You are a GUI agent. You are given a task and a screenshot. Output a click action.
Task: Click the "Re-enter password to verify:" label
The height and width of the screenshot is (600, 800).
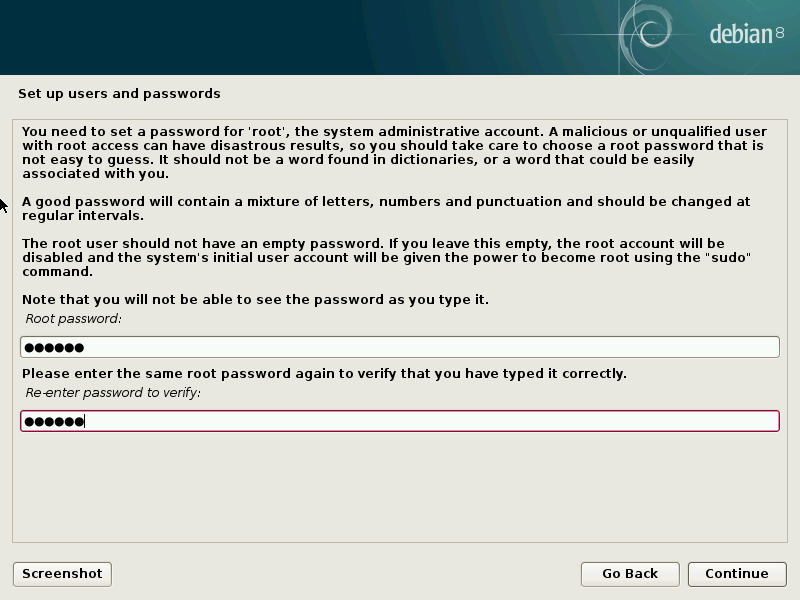[113, 393]
